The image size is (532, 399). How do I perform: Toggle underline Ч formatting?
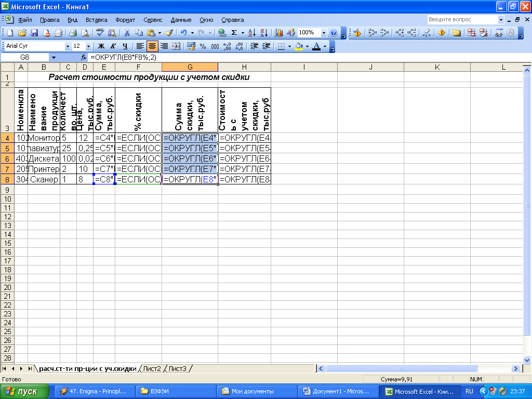tap(125, 46)
